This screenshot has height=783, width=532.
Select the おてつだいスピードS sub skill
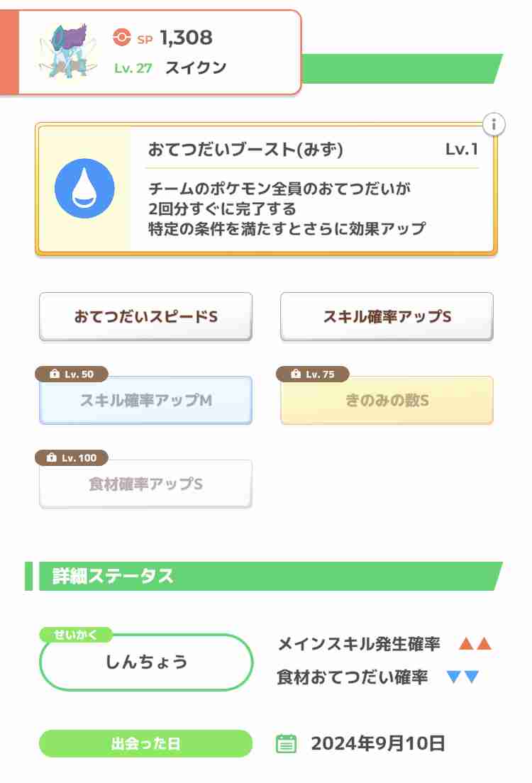(x=146, y=316)
